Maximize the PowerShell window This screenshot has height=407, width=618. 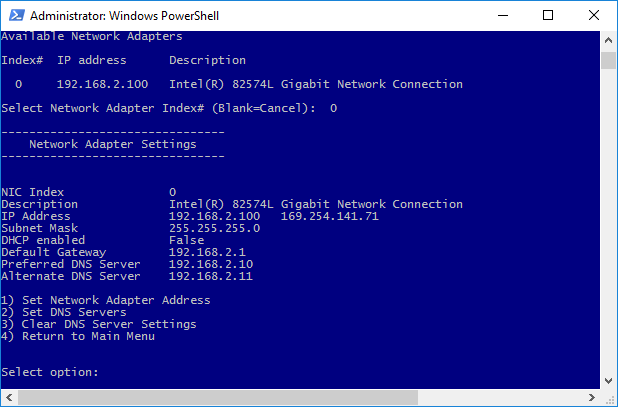coord(548,15)
